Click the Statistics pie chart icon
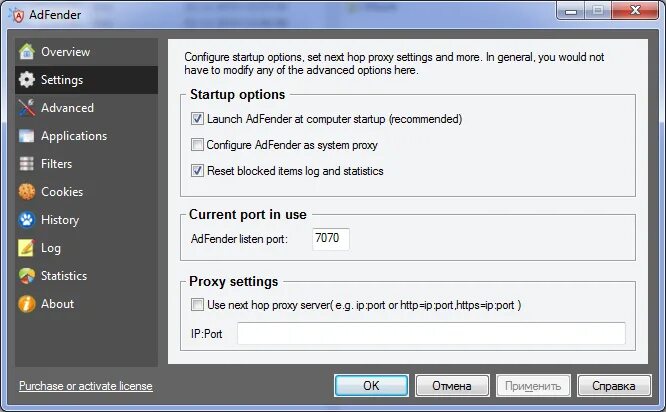This screenshot has height=412, width=666. pos(27,276)
